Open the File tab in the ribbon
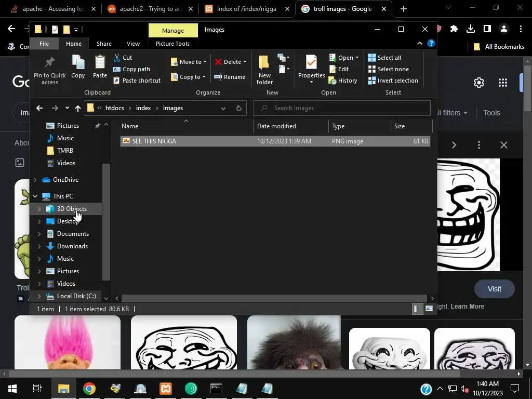532x399 pixels. (44, 44)
